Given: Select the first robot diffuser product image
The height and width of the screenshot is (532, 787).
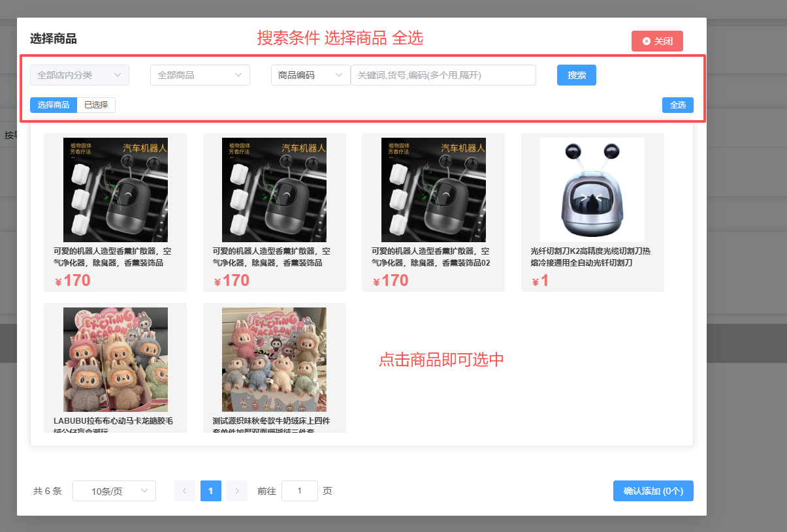Looking at the screenshot, I should pyautogui.click(x=116, y=190).
